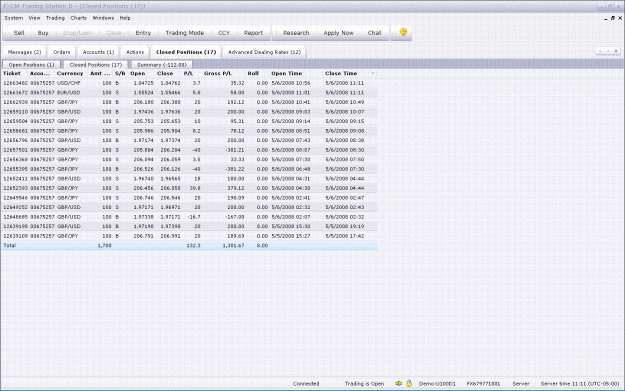Select ticket 12639109 row
This screenshot has height=391, width=625.
pyautogui.click(x=189, y=236)
